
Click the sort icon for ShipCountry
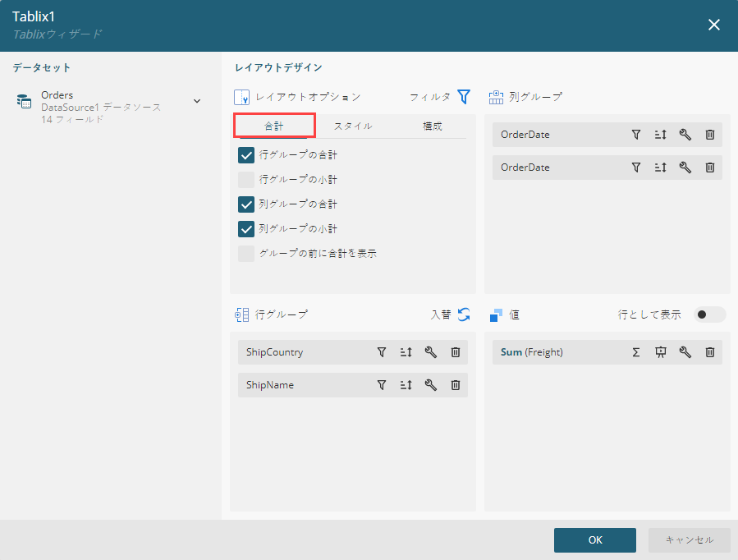[406, 352]
